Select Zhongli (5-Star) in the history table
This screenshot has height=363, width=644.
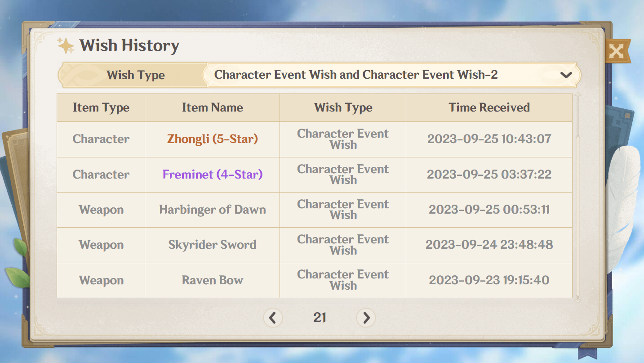point(212,139)
